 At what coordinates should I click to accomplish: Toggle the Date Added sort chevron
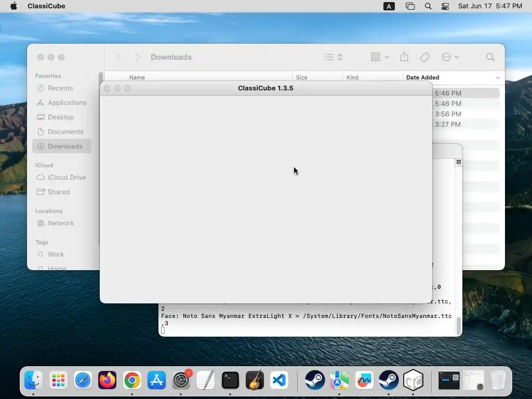(498, 78)
